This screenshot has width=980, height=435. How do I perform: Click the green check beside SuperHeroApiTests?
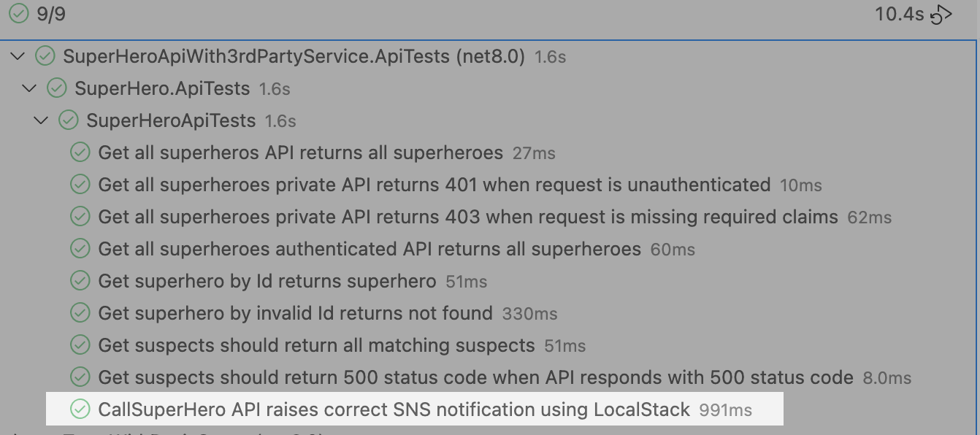tap(69, 120)
